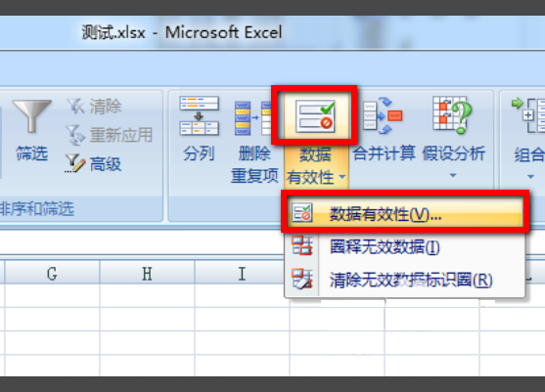Viewport: 545px width, 392px height.
Task: Click the Advanced filter (高级) pencil icon
Action: [75, 163]
